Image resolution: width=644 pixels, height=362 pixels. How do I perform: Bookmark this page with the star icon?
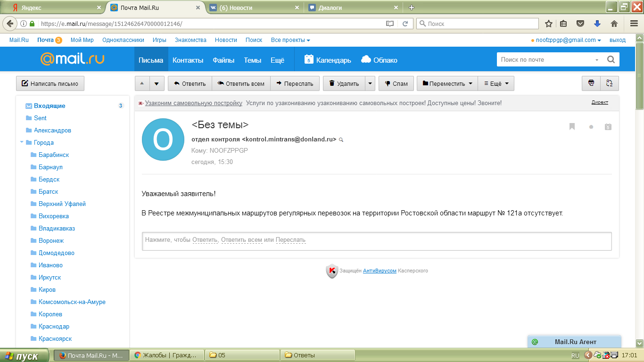(548, 24)
